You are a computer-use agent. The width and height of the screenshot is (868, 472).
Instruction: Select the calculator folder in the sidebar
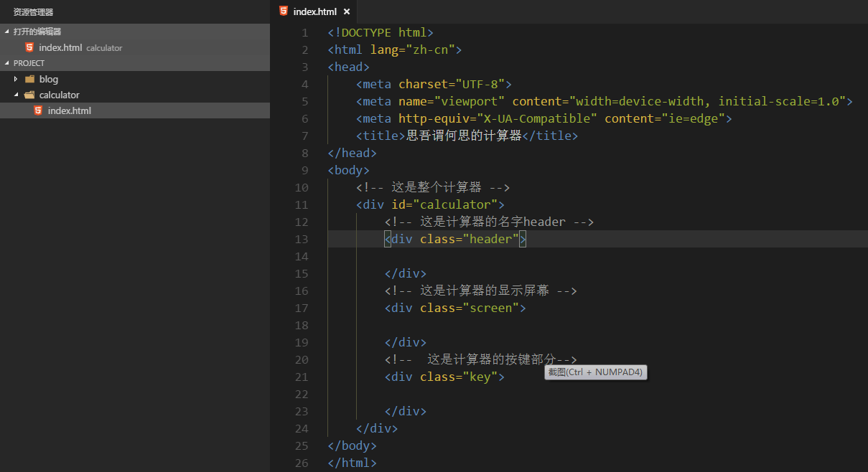click(x=57, y=94)
